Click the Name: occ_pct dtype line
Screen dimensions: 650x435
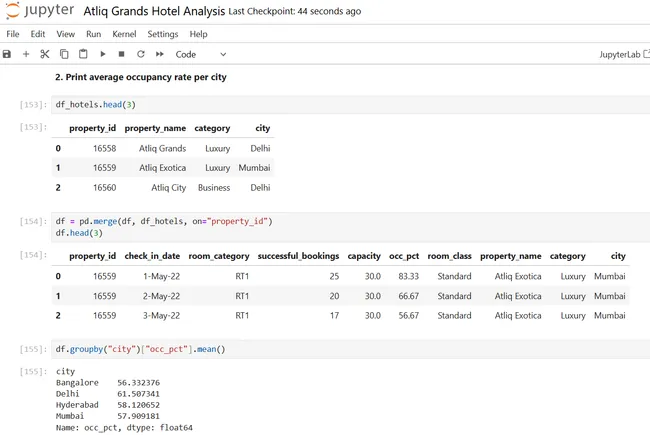pyautogui.click(x=124, y=428)
